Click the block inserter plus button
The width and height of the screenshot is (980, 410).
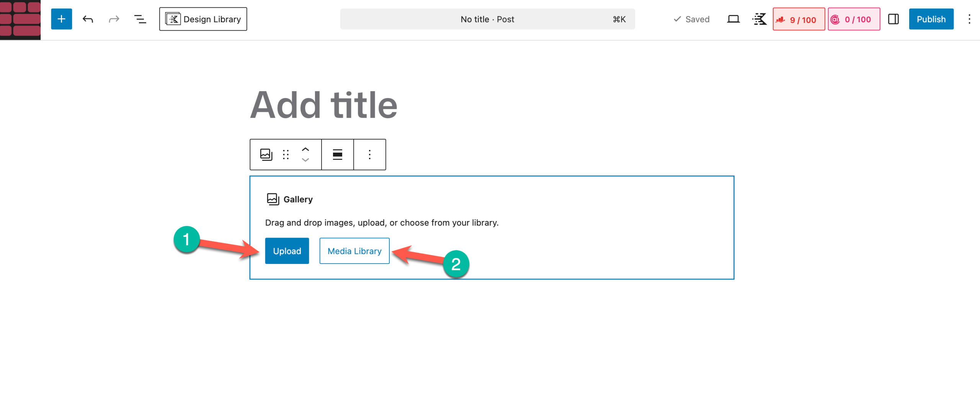point(61,19)
